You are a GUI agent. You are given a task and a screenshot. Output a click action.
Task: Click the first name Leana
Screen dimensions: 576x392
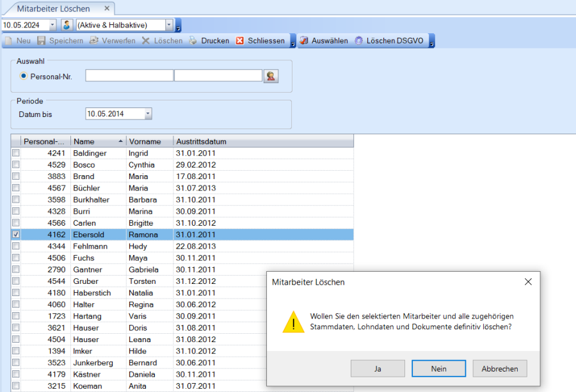pos(140,340)
